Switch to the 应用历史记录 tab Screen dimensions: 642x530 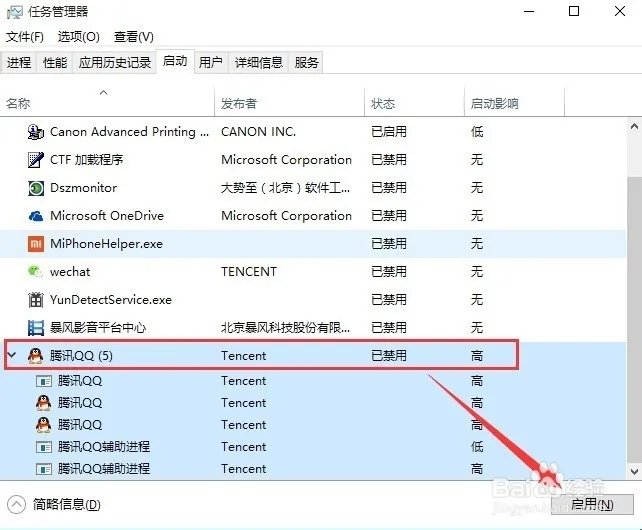click(x=114, y=62)
